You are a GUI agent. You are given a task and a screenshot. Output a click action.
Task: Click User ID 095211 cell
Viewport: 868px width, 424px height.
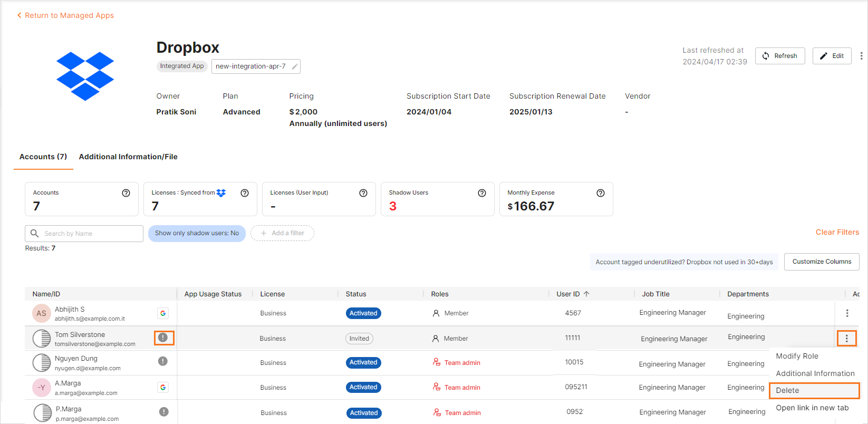point(576,387)
